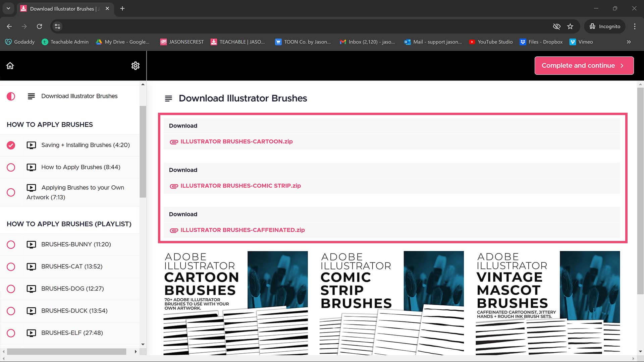The image size is (644, 362).
Task: Click the paperclip icon beside CARTOON.zip
Action: [x=174, y=142]
